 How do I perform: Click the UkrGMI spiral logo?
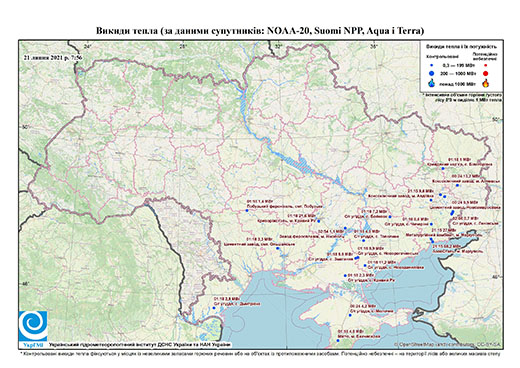[33, 325]
